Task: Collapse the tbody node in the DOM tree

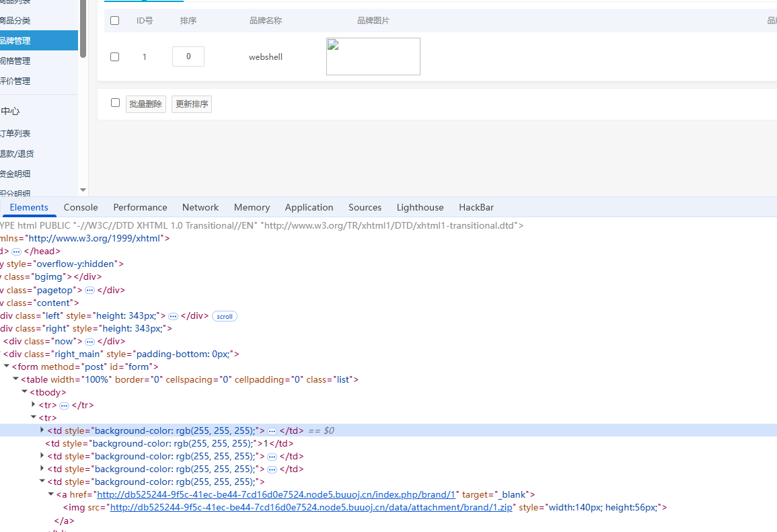Action: [25, 392]
